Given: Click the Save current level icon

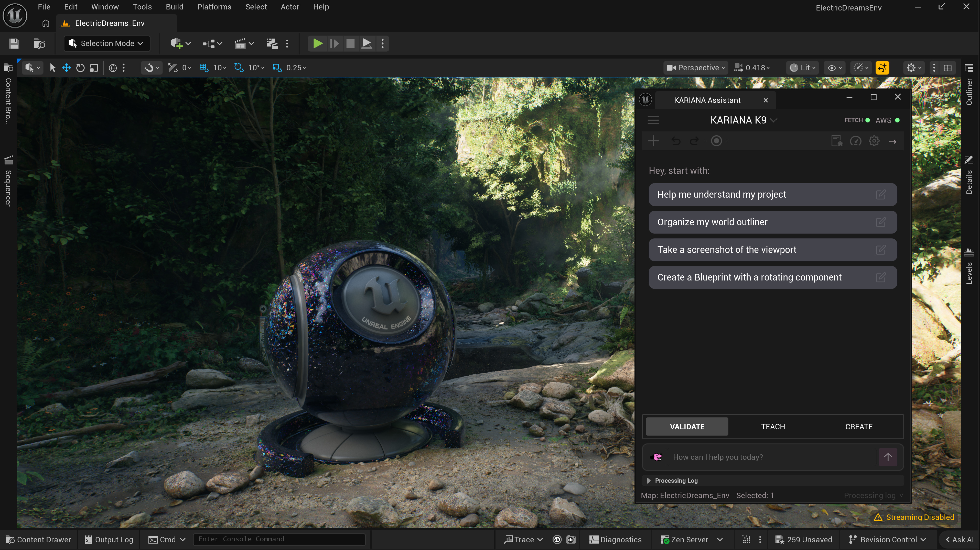Looking at the screenshot, I should pyautogui.click(x=14, y=43).
